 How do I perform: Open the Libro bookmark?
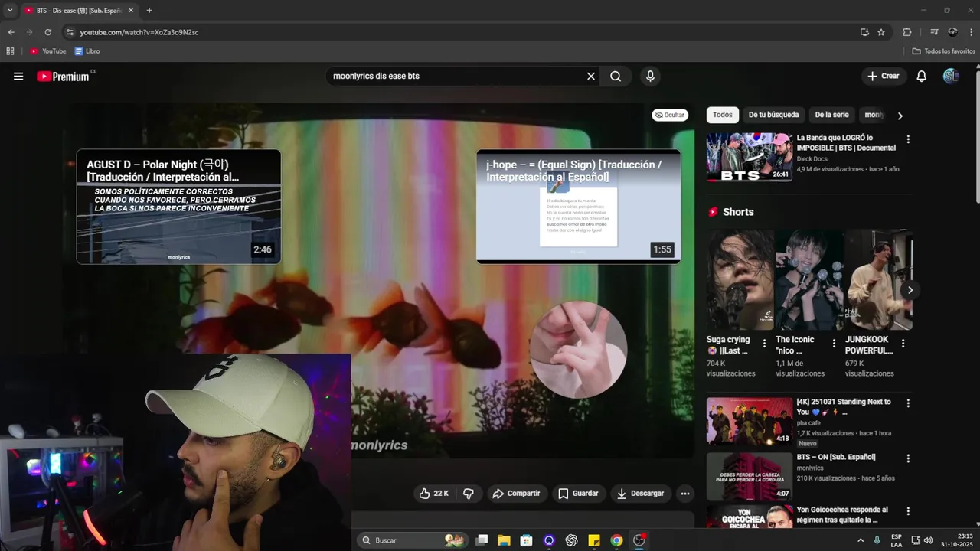tap(87, 51)
